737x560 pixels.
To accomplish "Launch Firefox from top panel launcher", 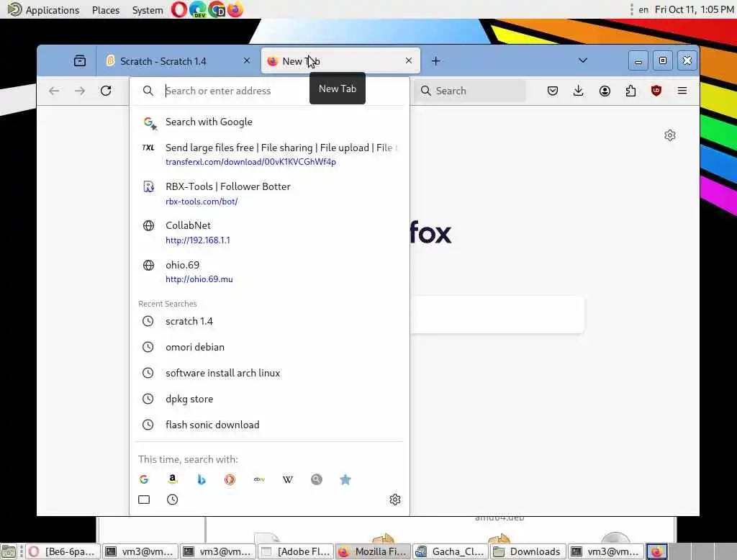I will click(235, 9).
